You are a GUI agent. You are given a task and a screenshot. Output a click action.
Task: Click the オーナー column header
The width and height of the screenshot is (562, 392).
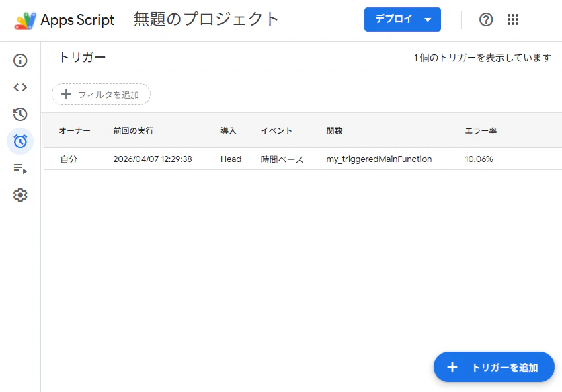pos(75,131)
